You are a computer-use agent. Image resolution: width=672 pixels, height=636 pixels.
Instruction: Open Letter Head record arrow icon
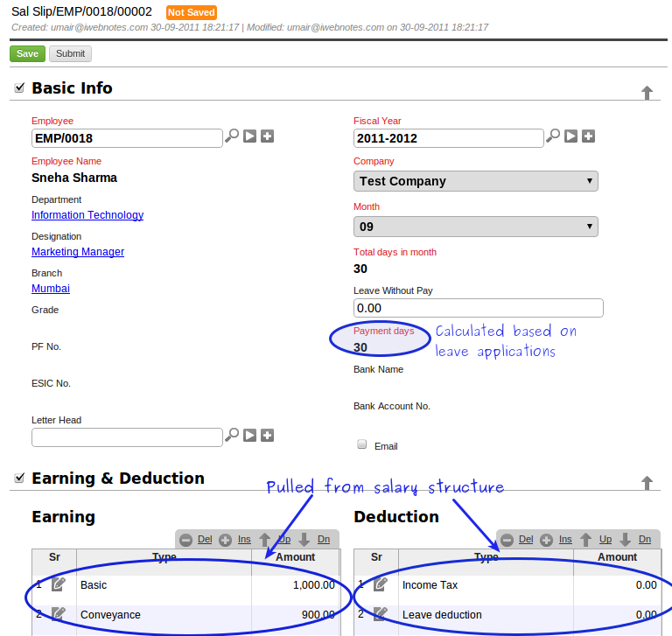pyautogui.click(x=250, y=436)
